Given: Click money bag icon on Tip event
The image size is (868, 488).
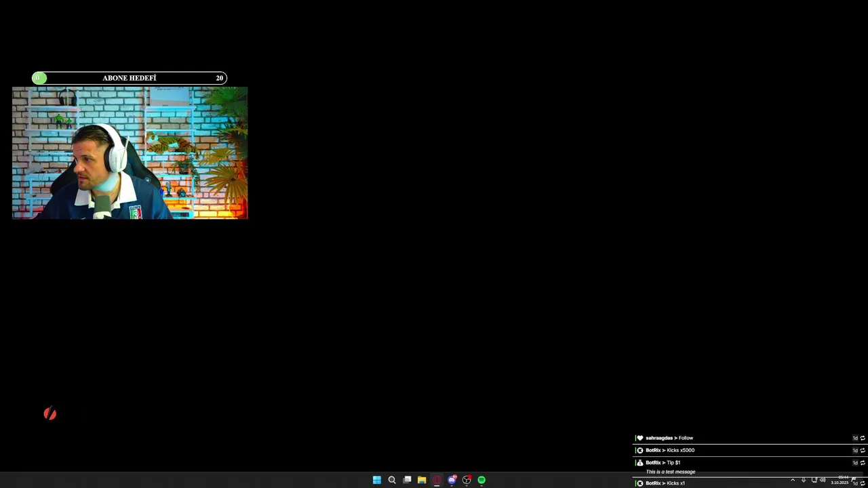Looking at the screenshot, I should click(x=639, y=463).
